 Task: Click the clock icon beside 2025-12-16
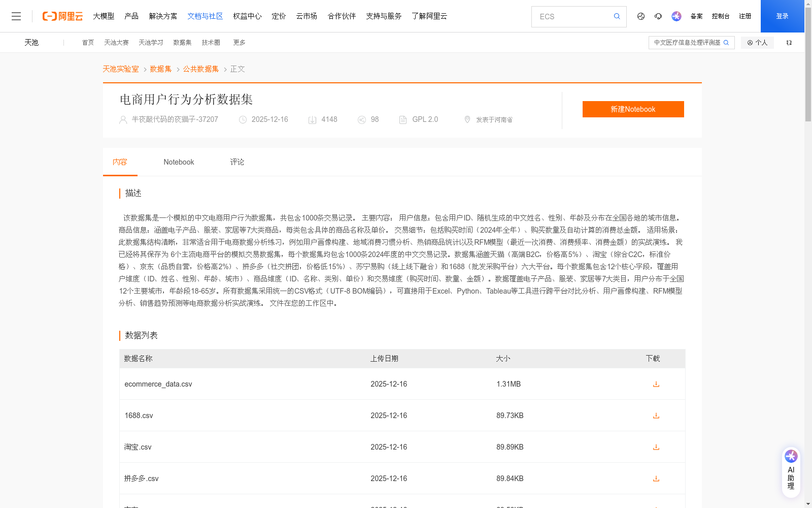(243, 120)
